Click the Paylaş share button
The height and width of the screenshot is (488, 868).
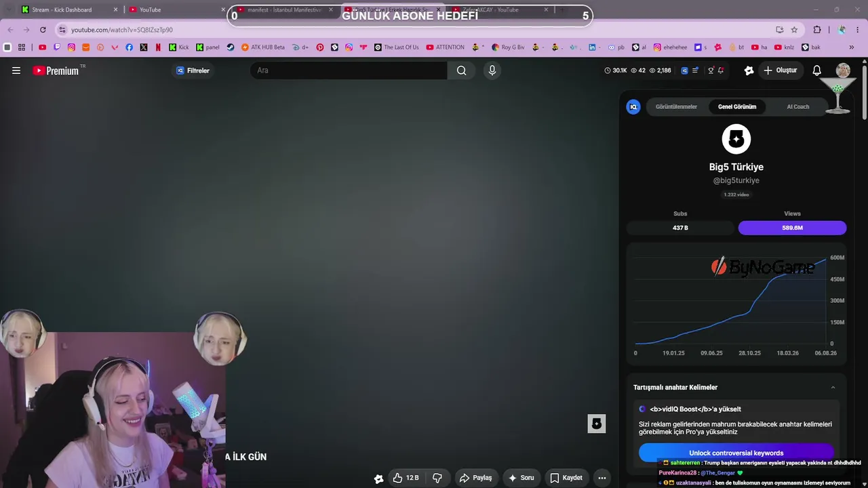(475, 478)
